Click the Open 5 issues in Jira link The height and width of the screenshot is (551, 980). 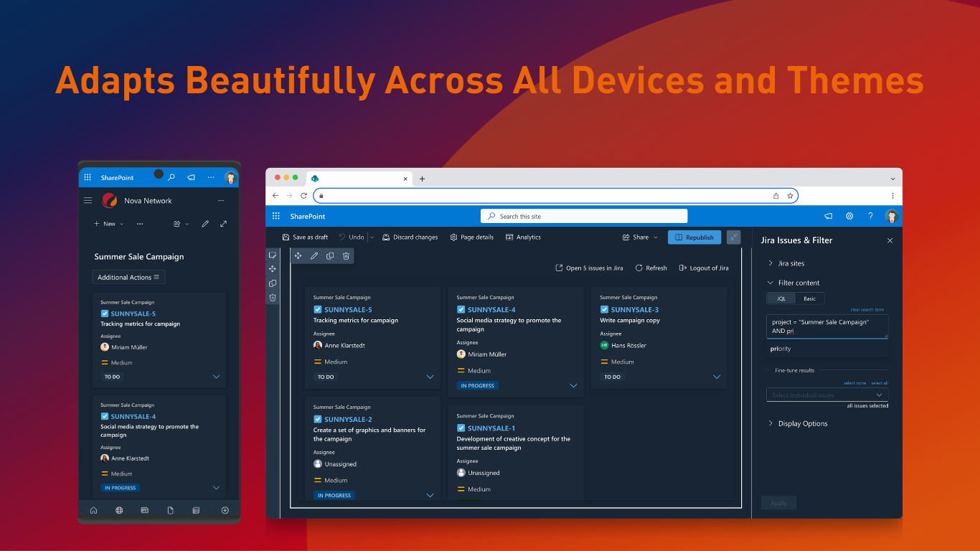point(589,268)
